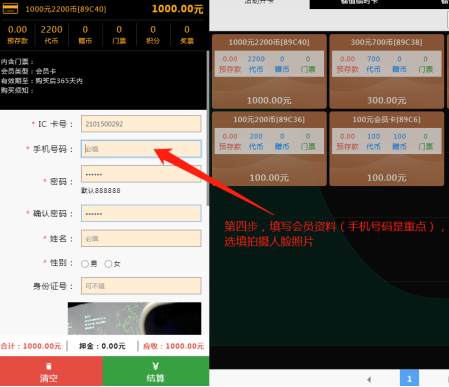
Task: Click the trash icon on 清空 button
Action: (x=49, y=366)
